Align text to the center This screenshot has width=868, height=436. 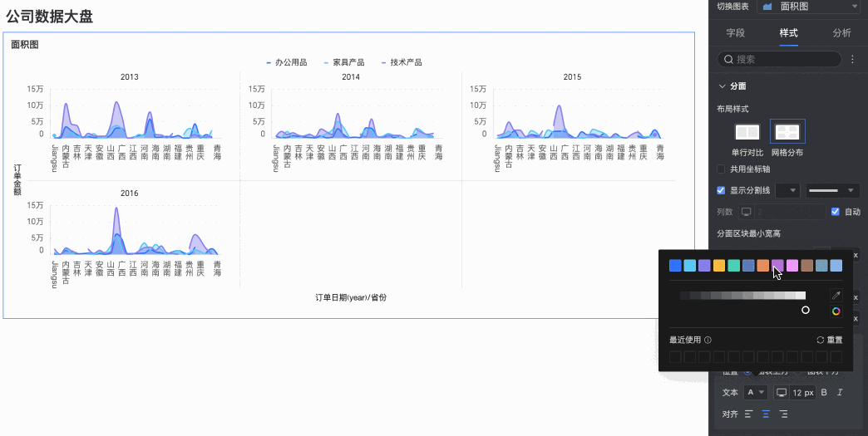click(766, 414)
